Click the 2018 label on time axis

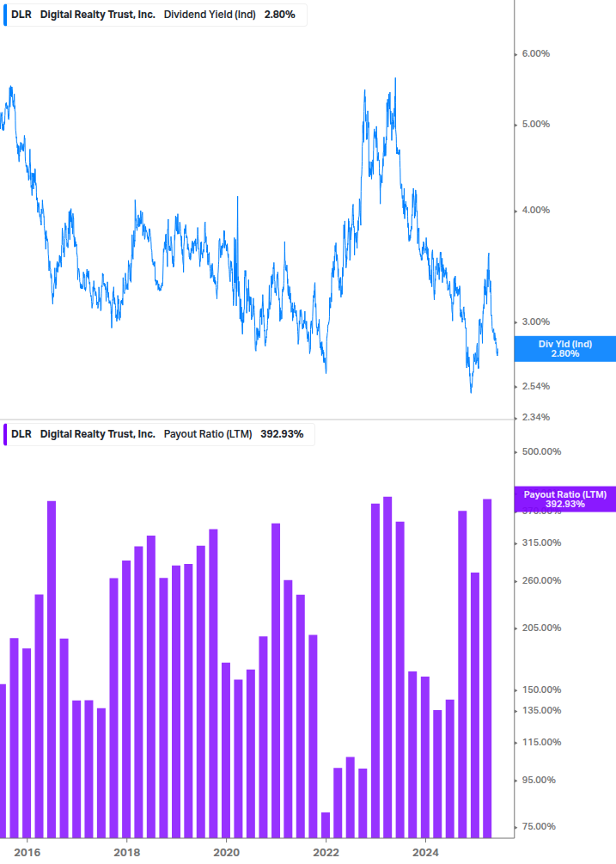click(126, 853)
